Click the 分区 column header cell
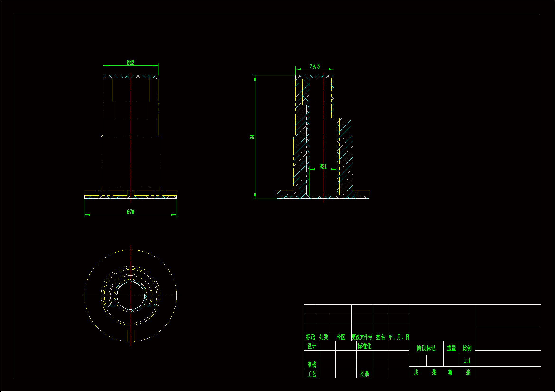Viewport: 555px width, 392px height. click(341, 337)
